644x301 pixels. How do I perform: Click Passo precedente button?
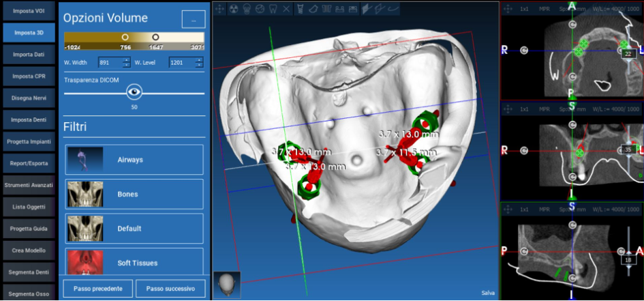tap(97, 289)
